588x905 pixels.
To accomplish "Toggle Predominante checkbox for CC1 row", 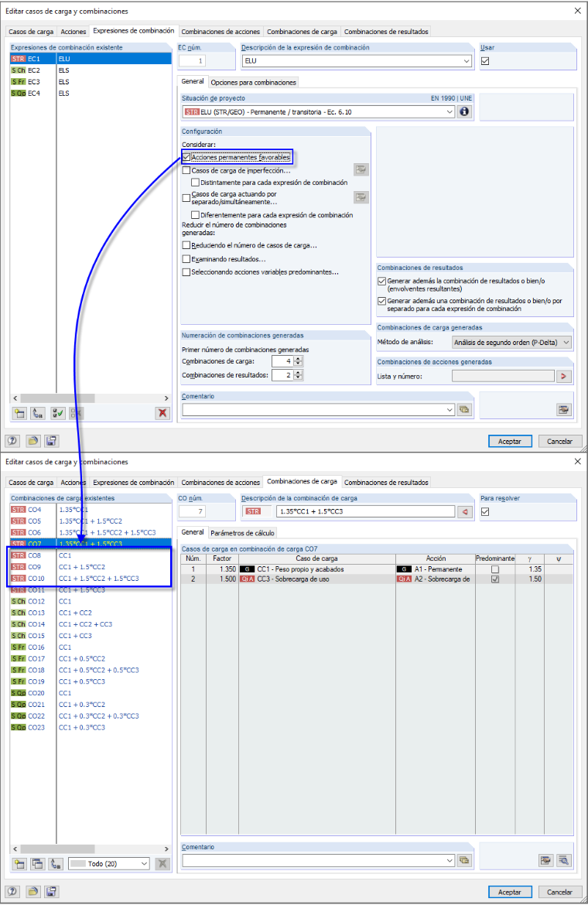I will pos(495,569).
